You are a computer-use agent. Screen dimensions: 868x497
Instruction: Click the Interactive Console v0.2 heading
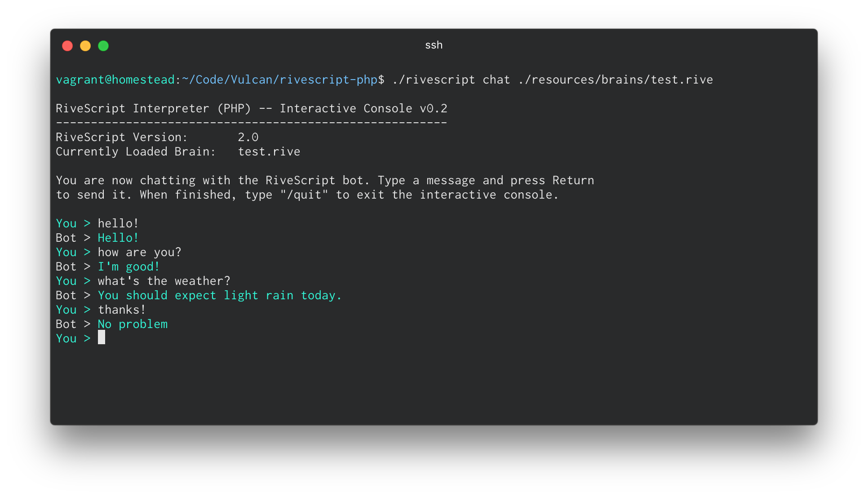click(363, 108)
